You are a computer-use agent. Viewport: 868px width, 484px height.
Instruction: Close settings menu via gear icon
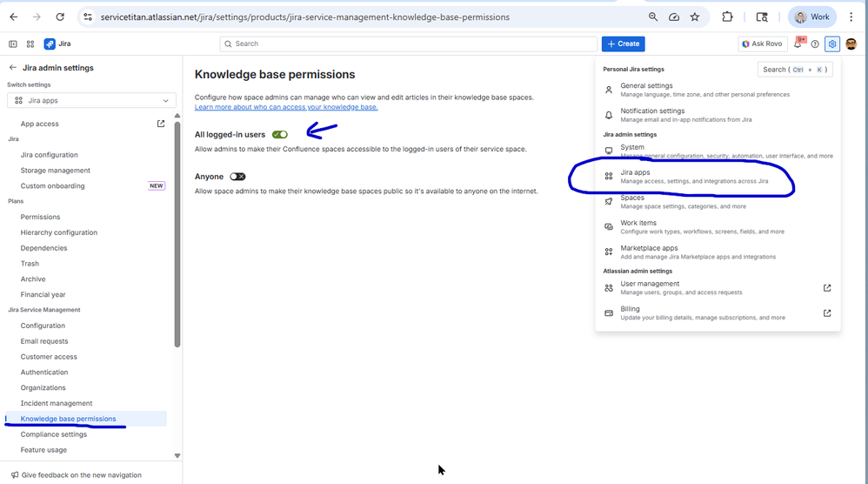point(832,44)
